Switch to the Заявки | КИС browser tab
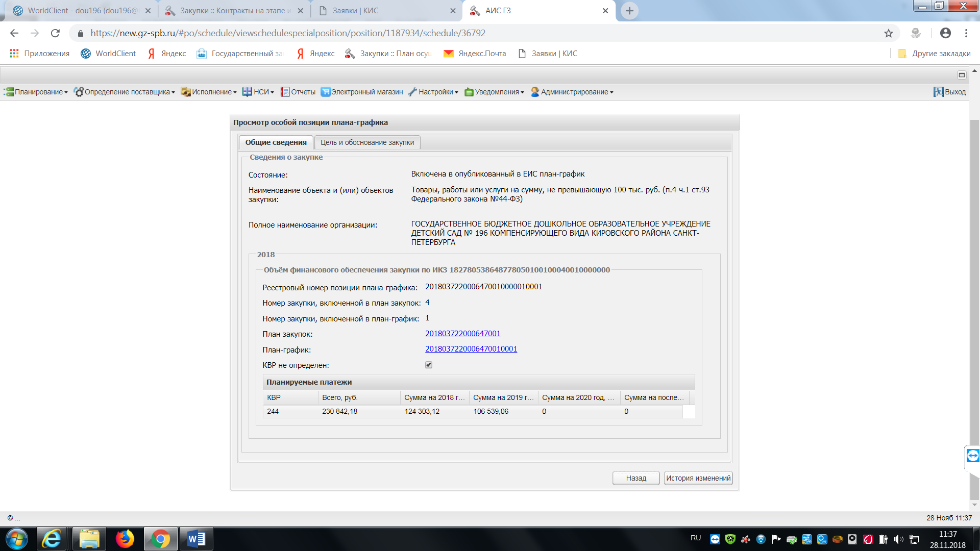 click(x=355, y=11)
